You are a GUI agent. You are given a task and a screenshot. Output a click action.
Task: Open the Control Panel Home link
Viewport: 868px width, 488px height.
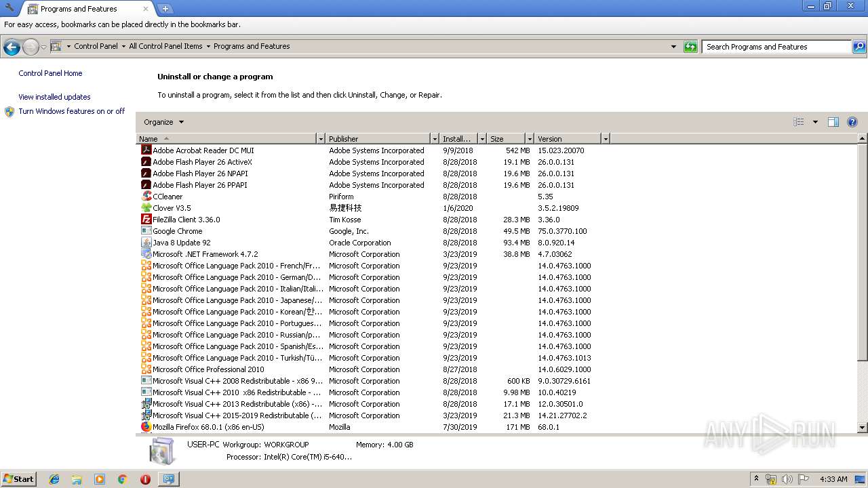(x=50, y=73)
